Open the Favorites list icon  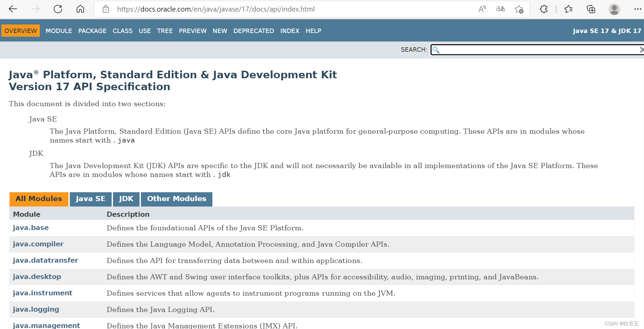568,9
